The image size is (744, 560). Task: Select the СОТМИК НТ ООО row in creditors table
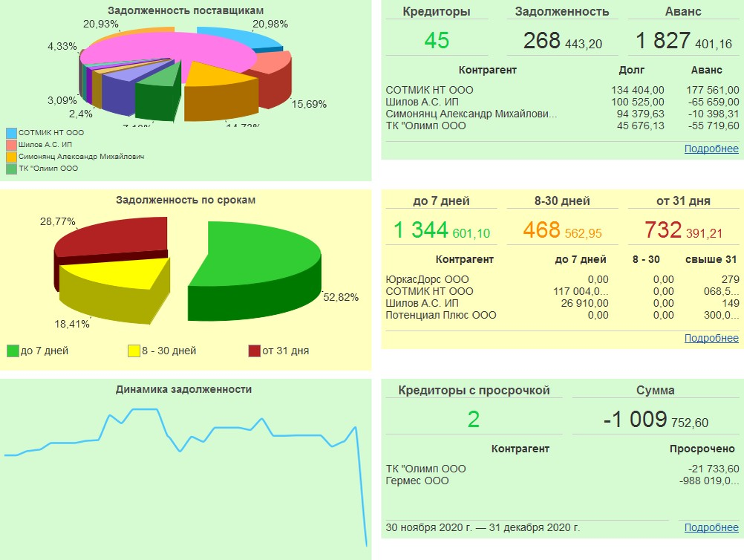coord(562,90)
